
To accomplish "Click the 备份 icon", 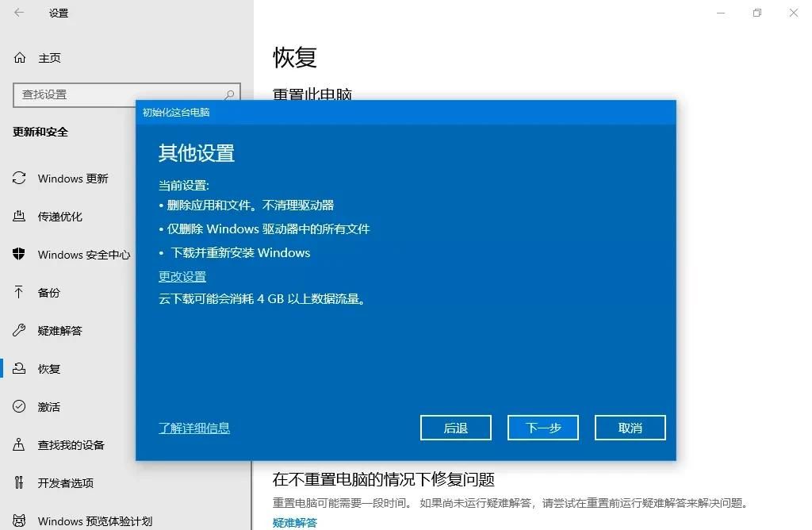I will [17, 292].
